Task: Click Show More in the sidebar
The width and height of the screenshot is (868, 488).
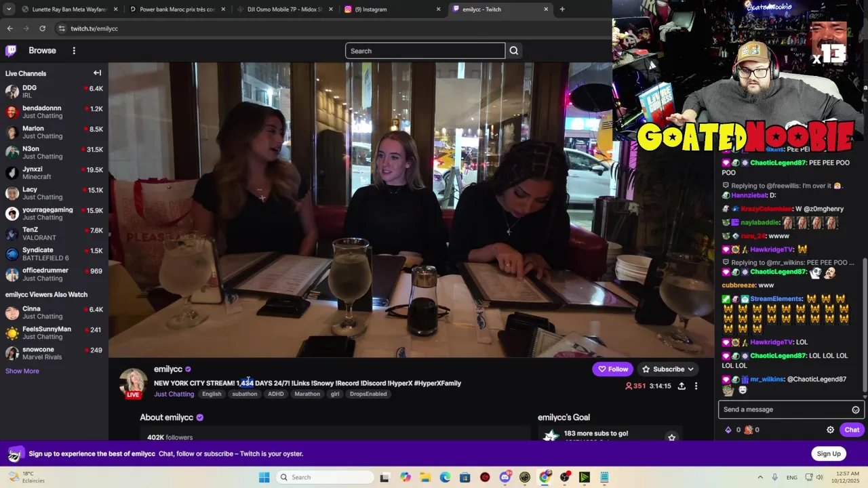Action: click(x=22, y=371)
